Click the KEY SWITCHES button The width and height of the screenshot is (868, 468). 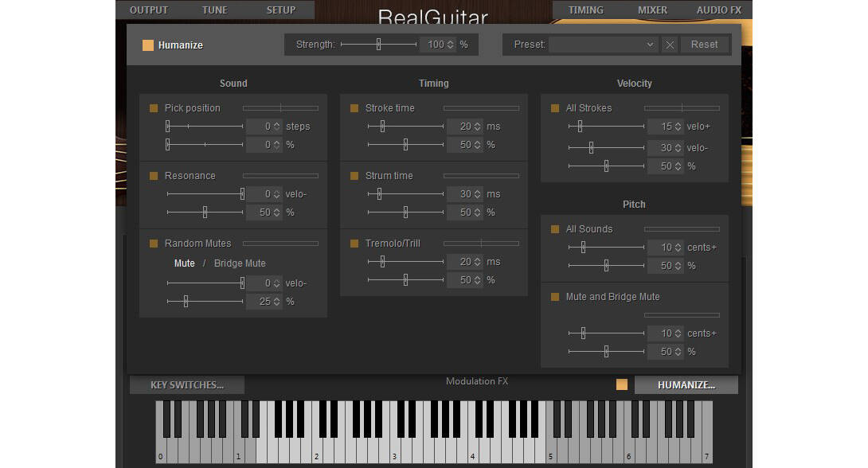tap(187, 385)
